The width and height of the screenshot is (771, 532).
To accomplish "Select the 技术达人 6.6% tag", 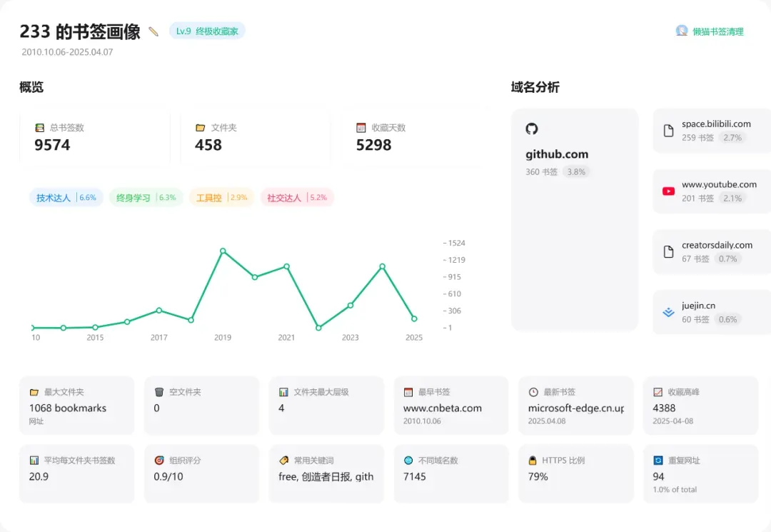I will (66, 198).
